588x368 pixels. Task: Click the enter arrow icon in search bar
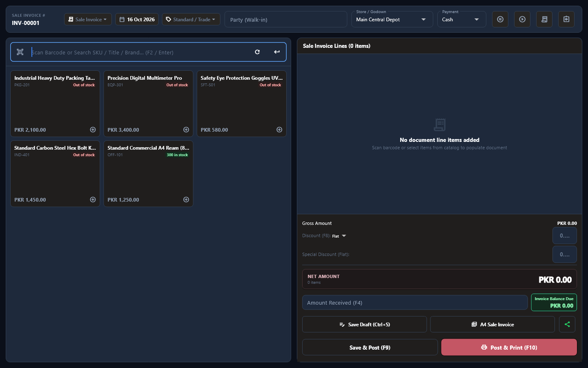[x=277, y=52]
